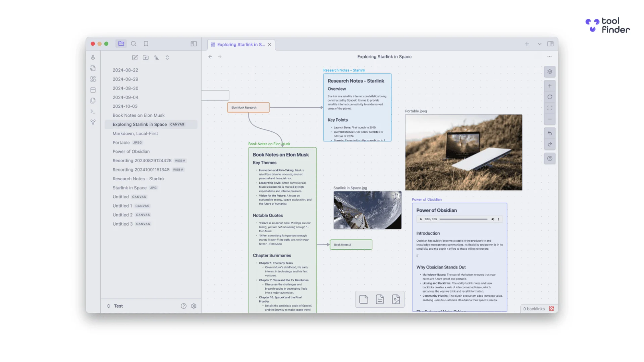Expand or collapse all file tree items
Viewport: 644px width, 362px height.
pos(167,57)
